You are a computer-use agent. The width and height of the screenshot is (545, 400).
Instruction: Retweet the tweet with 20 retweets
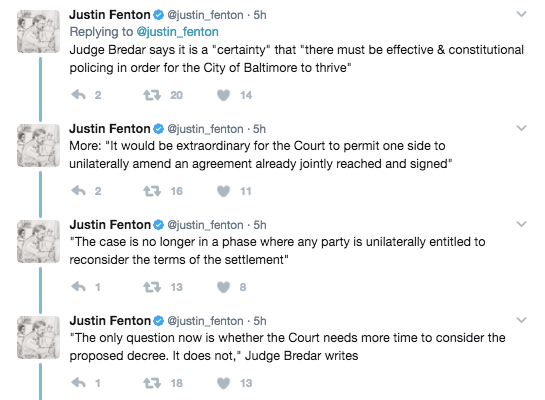click(x=152, y=95)
